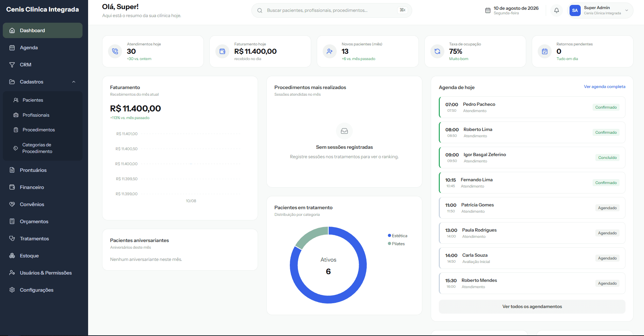Click the Configurações gear icon in sidebar
This screenshot has width=644, height=336.
click(x=12, y=290)
